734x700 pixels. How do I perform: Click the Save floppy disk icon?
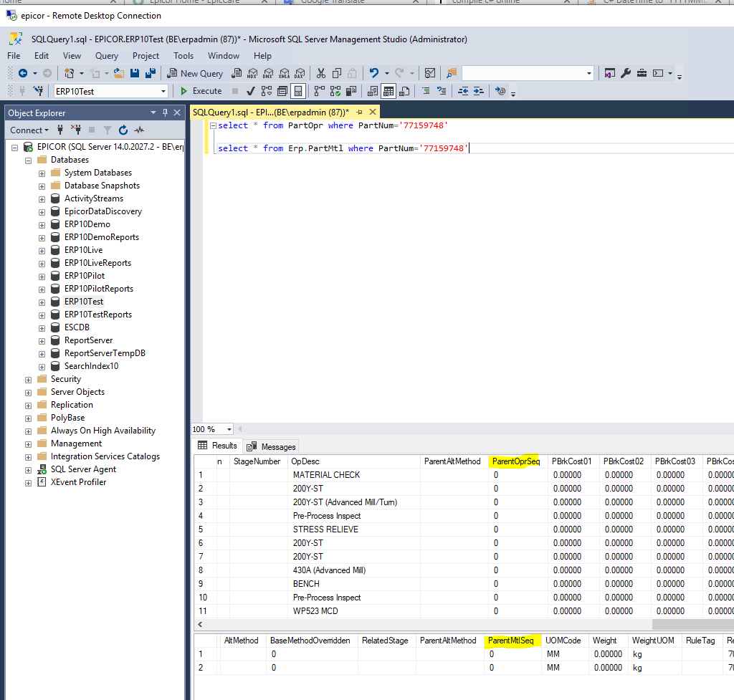(135, 73)
